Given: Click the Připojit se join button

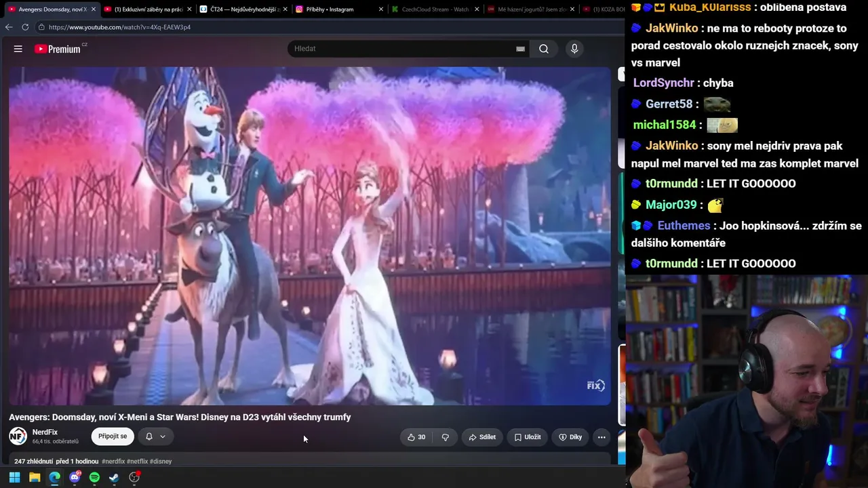Looking at the screenshot, I should tap(113, 436).
